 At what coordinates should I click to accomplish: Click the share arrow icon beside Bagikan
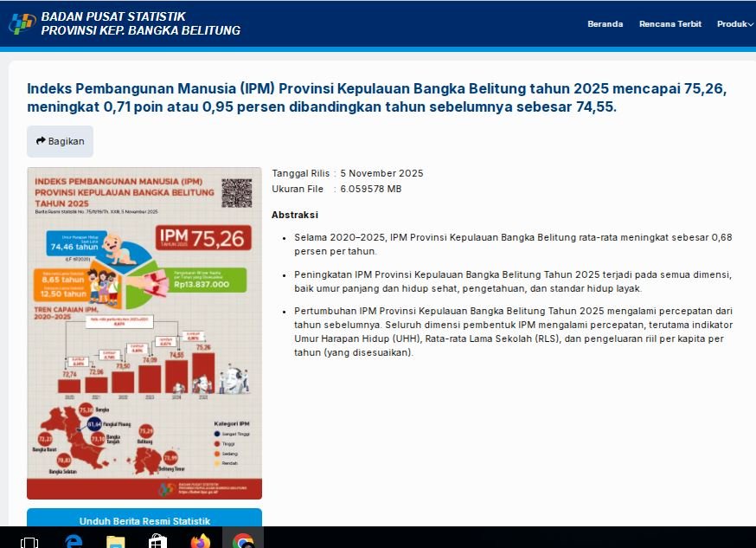(41, 141)
